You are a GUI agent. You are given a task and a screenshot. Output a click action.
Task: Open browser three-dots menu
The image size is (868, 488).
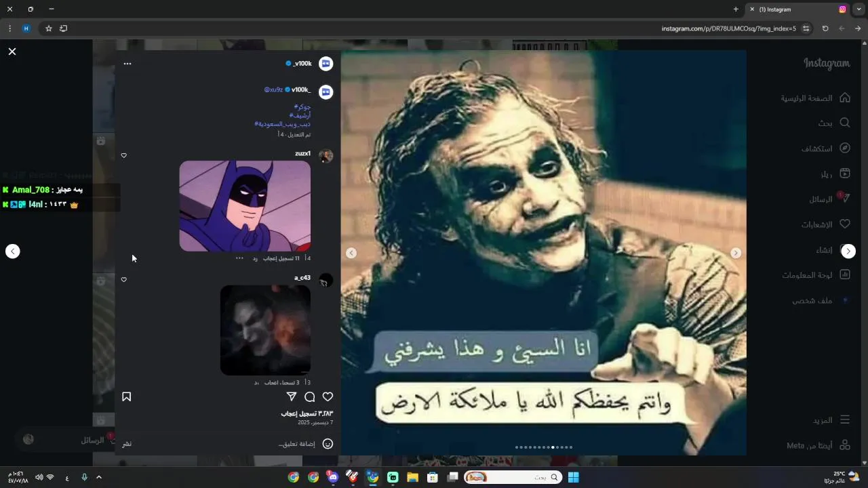tap(9, 28)
